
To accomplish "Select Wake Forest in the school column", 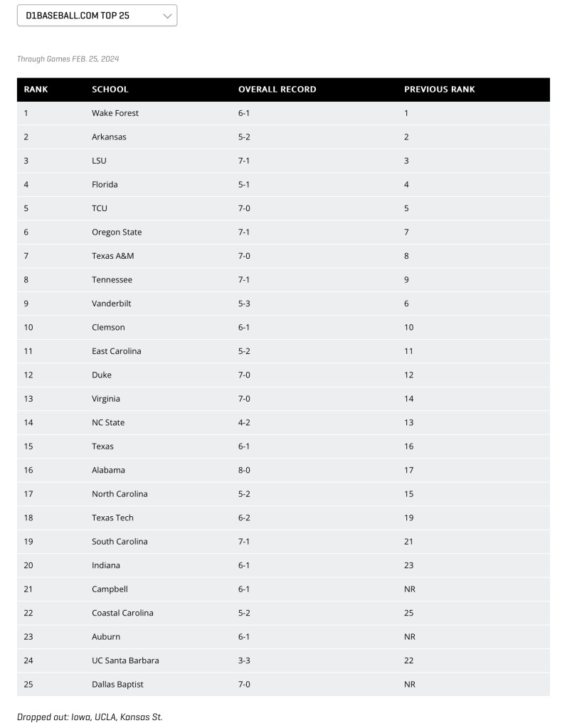I will pos(115,113).
